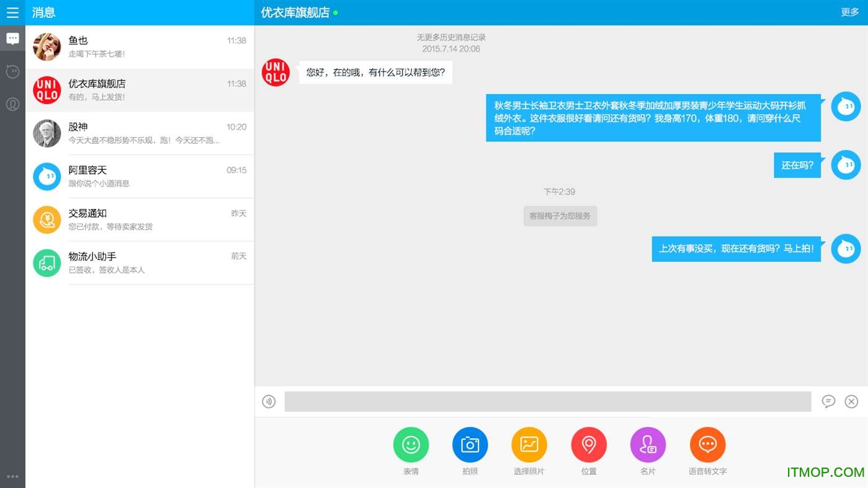Click the UNIQLO store avatar in chat
This screenshot has width=868, height=488.
(275, 72)
